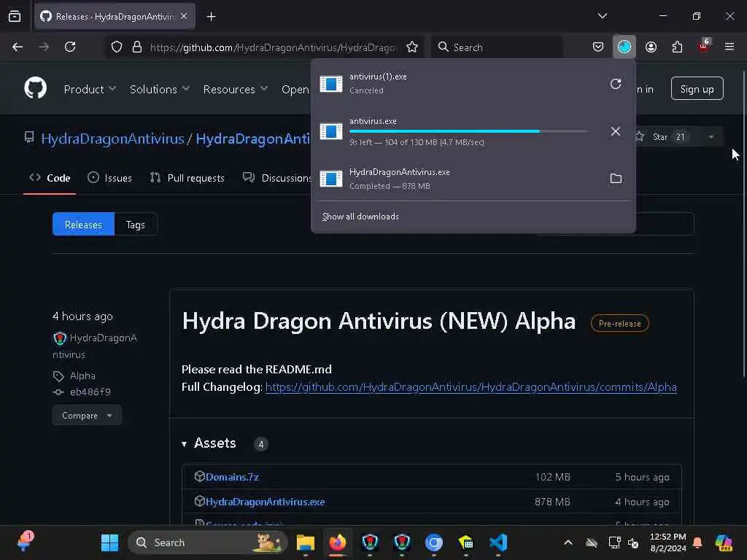747x560 pixels.
Task: Click the antivirus.exe download progress bar
Action: 468,131
